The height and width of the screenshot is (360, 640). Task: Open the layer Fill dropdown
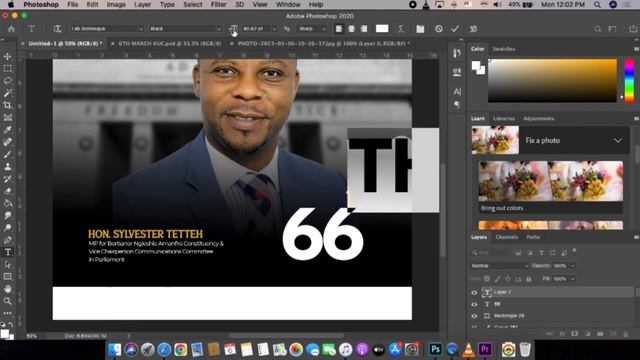(x=573, y=279)
